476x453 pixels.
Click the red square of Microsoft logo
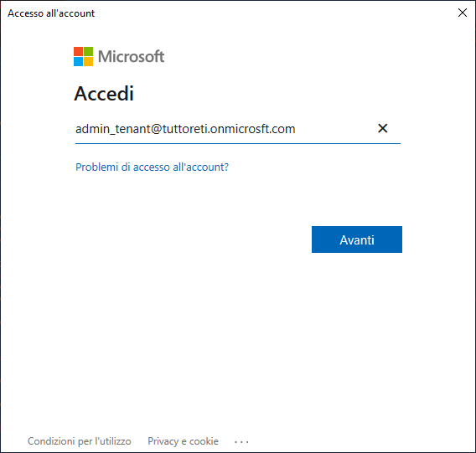point(78,51)
